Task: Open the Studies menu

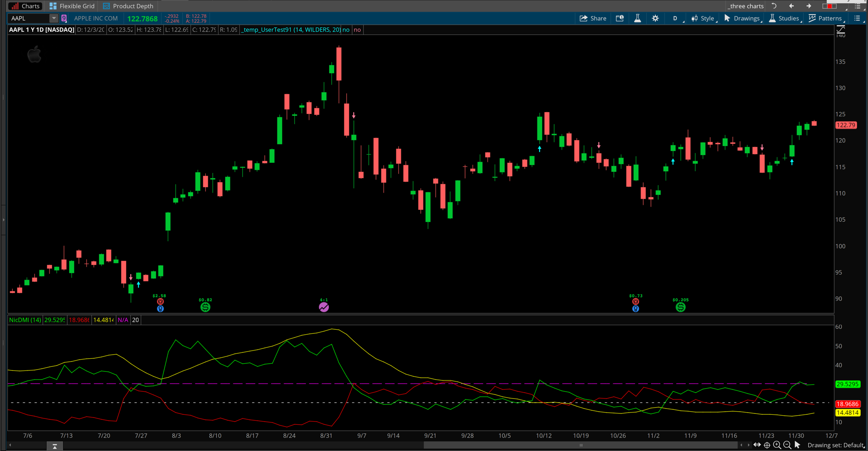Action: click(784, 19)
